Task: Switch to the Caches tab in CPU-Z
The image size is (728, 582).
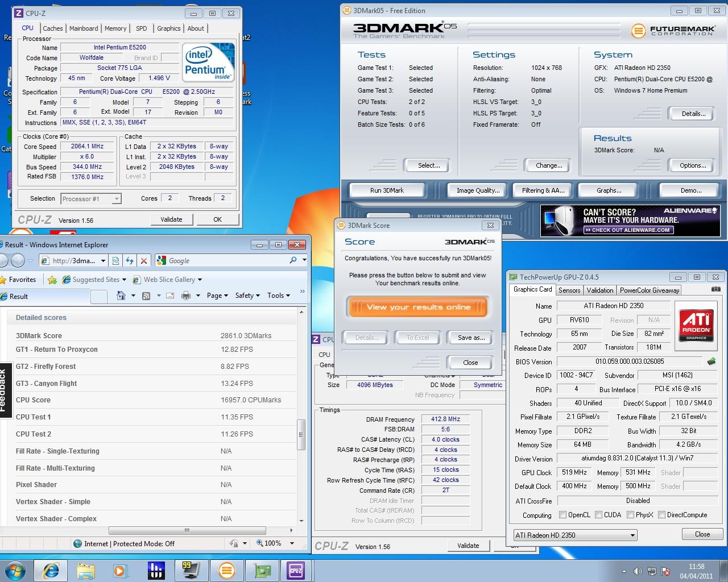Action: coord(53,28)
